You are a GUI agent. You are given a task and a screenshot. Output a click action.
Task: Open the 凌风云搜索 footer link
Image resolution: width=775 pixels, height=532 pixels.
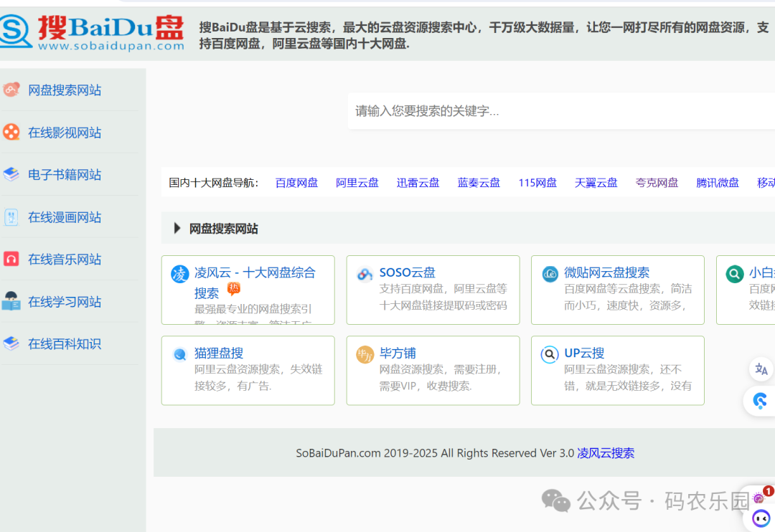pyautogui.click(x=606, y=453)
